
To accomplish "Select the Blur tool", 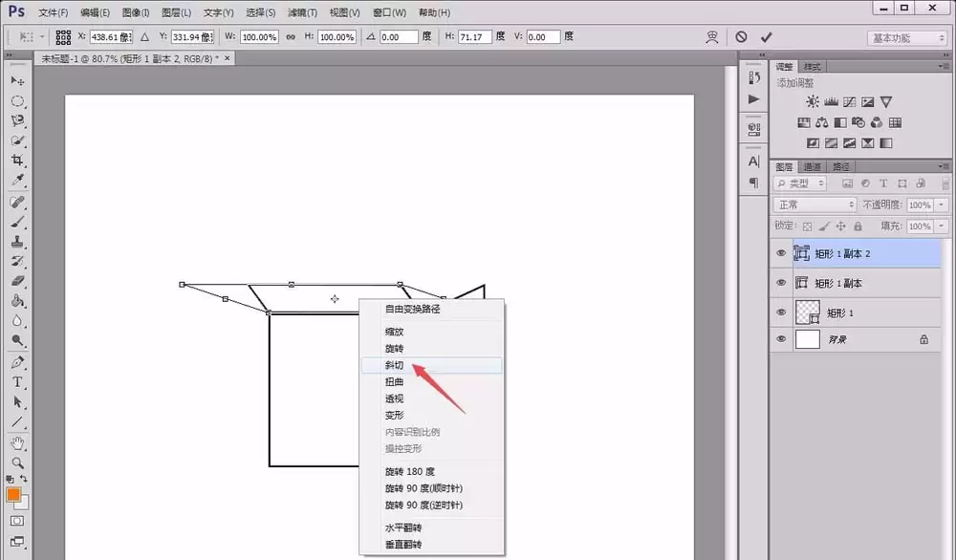I will coord(17,320).
